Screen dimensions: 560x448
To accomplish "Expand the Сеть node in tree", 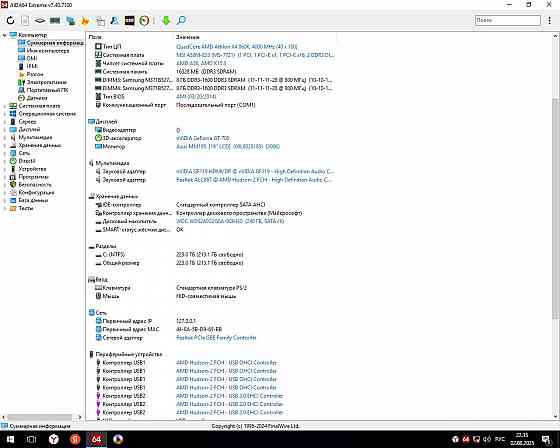I will tap(5, 153).
